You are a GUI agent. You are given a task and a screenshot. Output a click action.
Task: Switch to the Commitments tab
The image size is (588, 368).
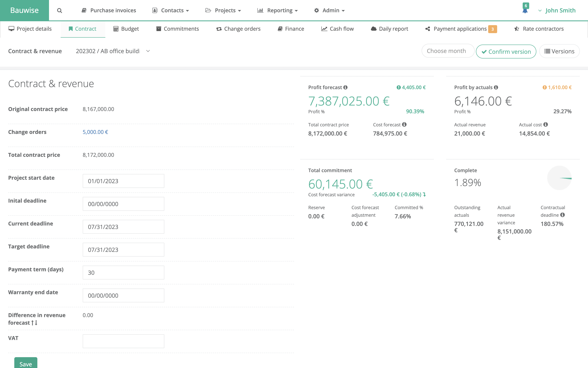177,29
